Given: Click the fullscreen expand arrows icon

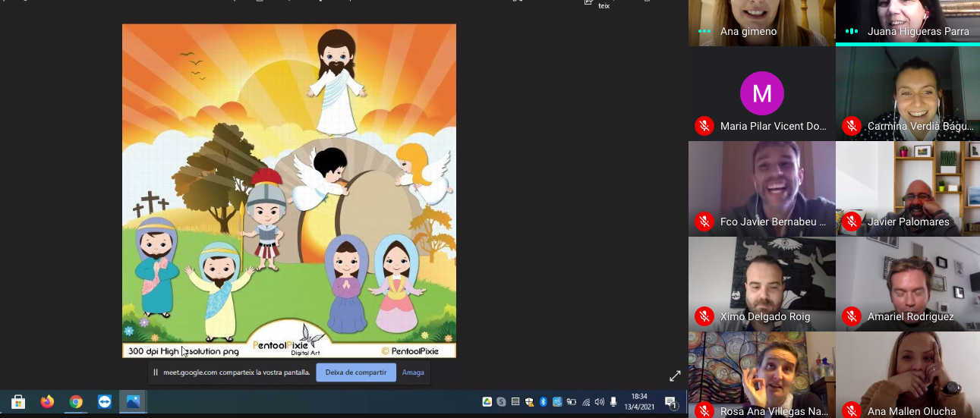Looking at the screenshot, I should click(675, 376).
